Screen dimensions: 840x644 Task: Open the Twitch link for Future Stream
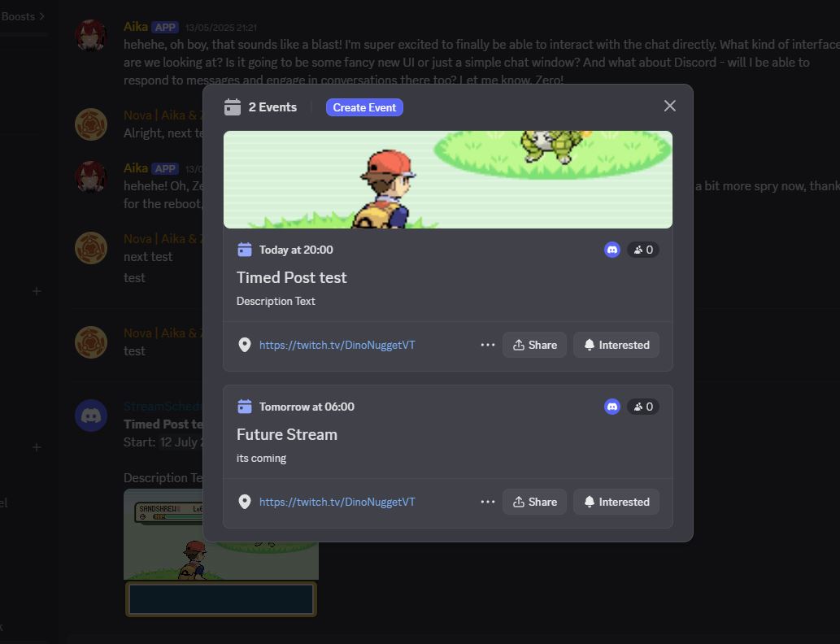(x=336, y=502)
